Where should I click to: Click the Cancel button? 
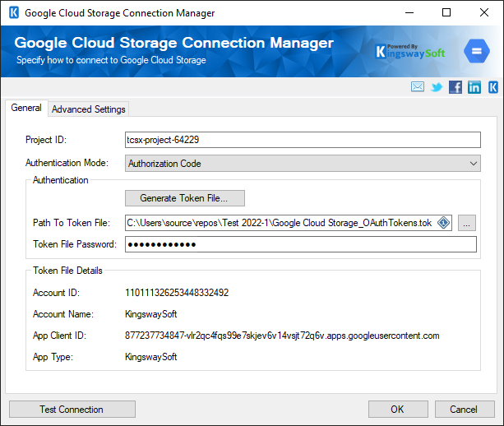pyautogui.click(x=465, y=410)
